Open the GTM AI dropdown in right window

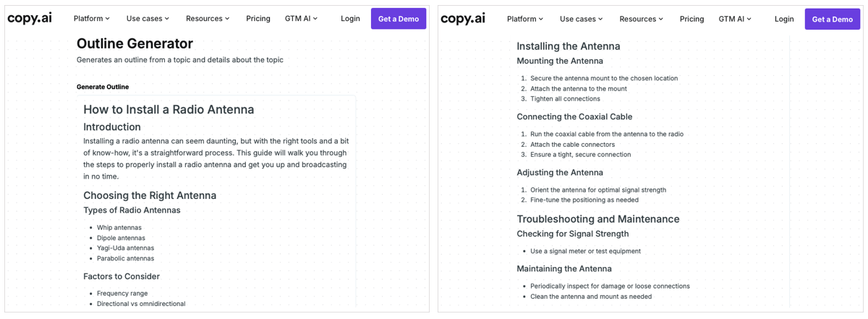point(735,19)
